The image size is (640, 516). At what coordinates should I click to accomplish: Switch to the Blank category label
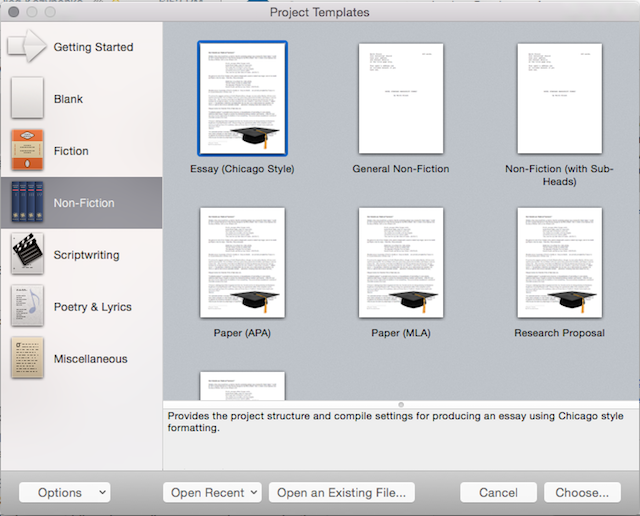coord(68,99)
